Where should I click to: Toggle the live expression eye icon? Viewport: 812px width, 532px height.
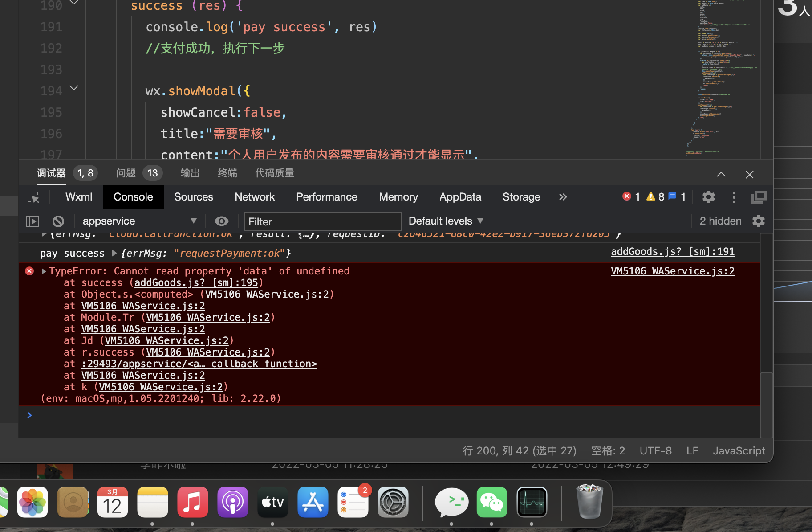tap(221, 221)
